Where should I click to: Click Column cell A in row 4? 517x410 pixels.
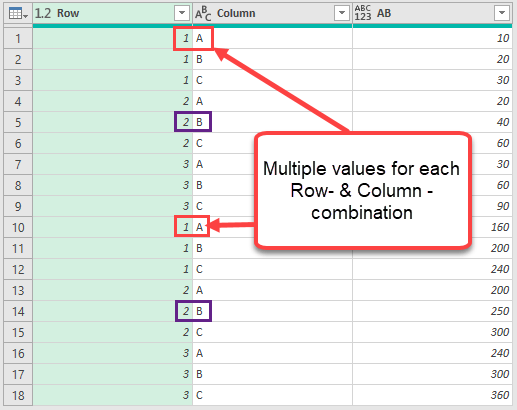click(x=272, y=101)
